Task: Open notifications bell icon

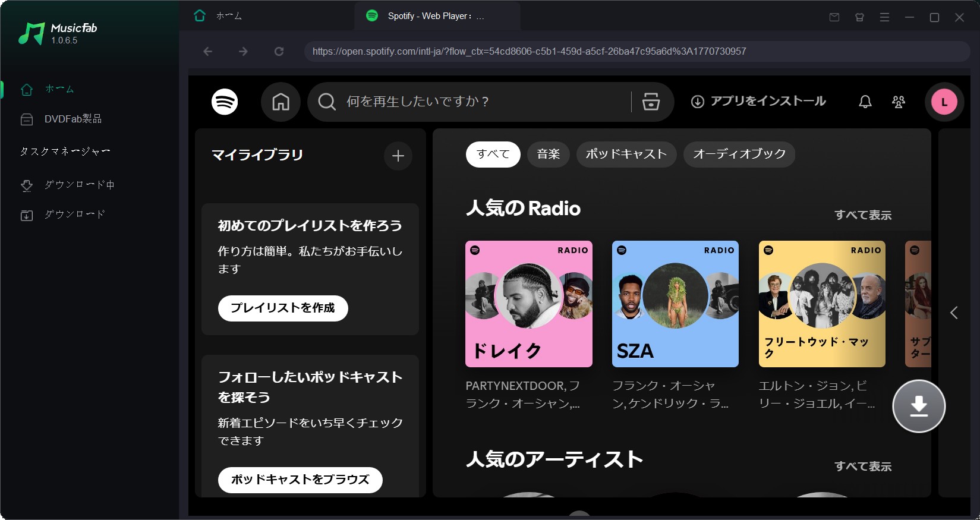Action: click(x=865, y=102)
